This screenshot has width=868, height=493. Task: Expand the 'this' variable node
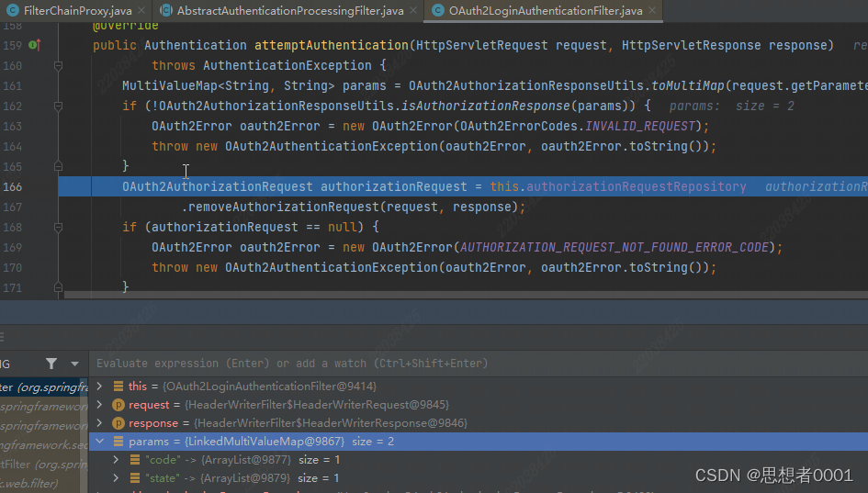click(99, 387)
